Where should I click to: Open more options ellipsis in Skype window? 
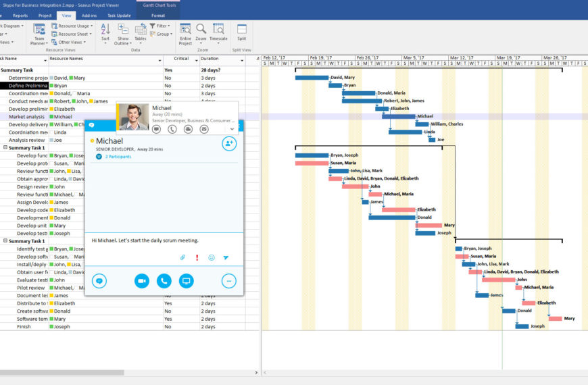point(228,281)
